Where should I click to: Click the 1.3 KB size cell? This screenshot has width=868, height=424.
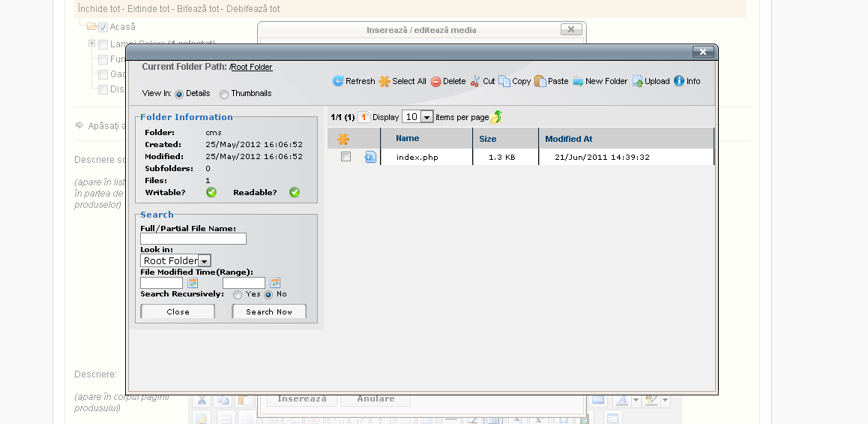point(501,157)
